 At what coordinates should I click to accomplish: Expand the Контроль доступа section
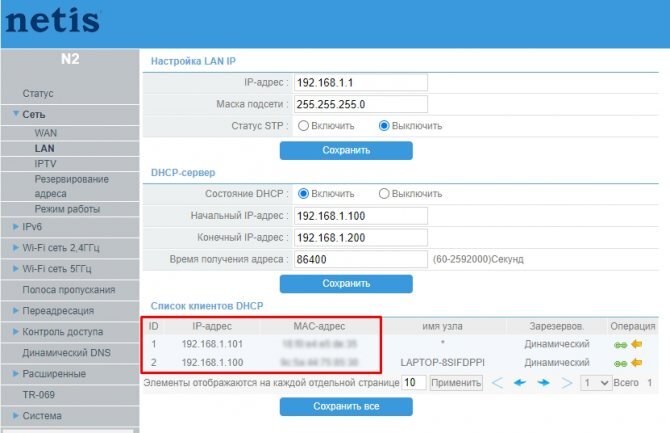click(16, 331)
